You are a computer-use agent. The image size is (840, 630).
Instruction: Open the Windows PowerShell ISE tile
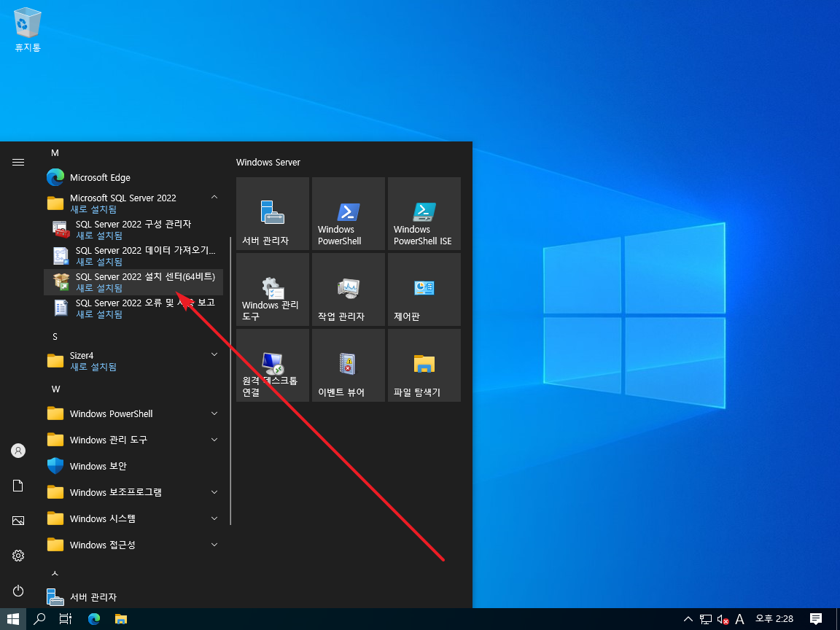click(x=424, y=214)
